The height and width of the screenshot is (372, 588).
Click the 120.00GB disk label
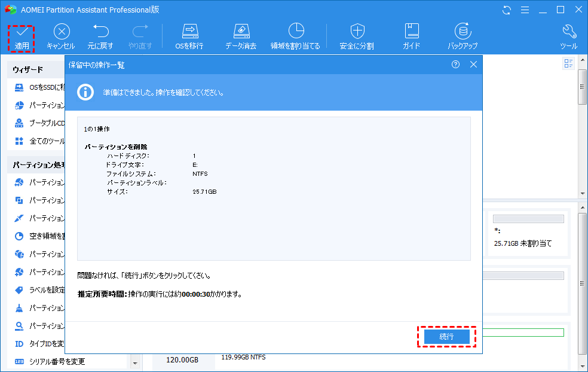[182, 359]
